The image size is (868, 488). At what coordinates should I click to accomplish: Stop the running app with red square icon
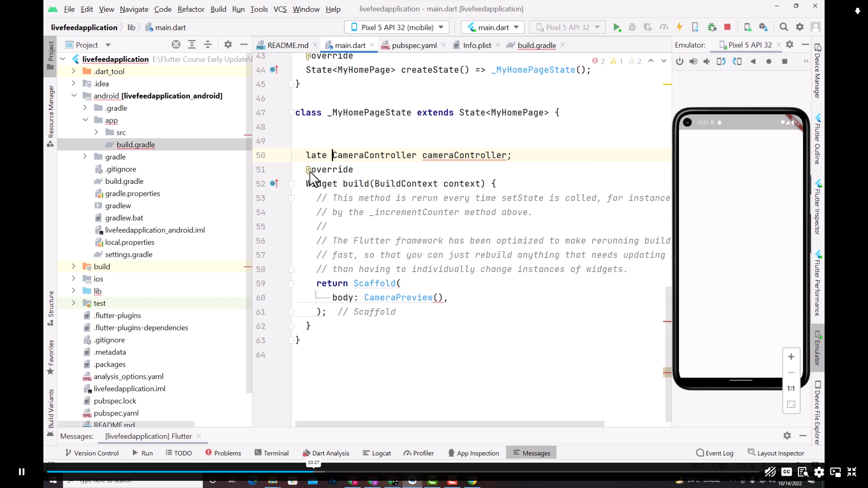pyautogui.click(x=727, y=27)
